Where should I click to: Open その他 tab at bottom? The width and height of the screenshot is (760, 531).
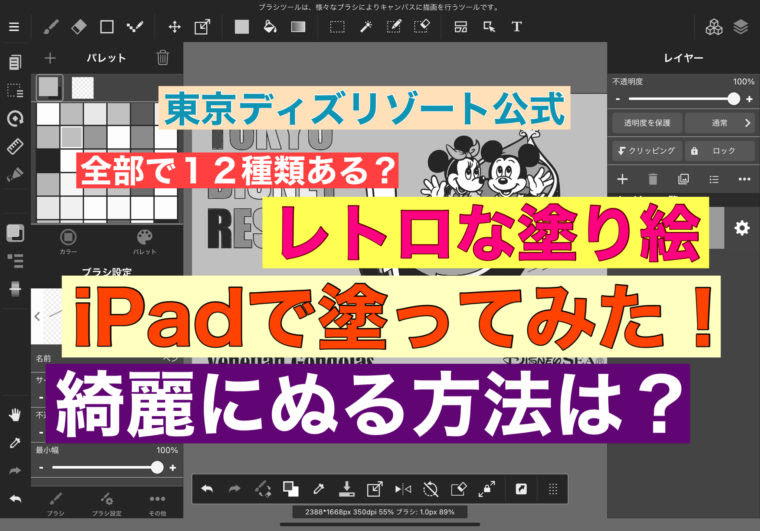point(158,504)
